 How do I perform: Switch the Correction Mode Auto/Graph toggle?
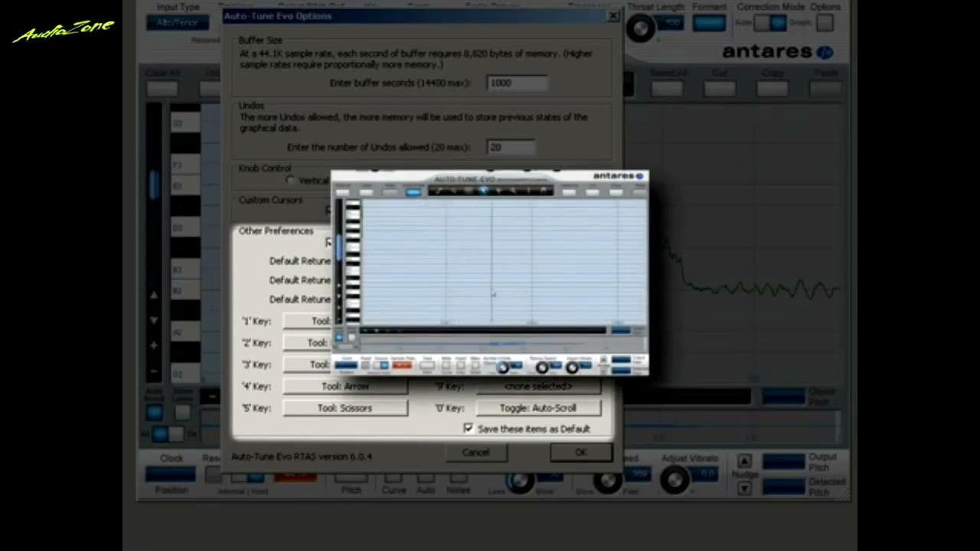tap(769, 23)
